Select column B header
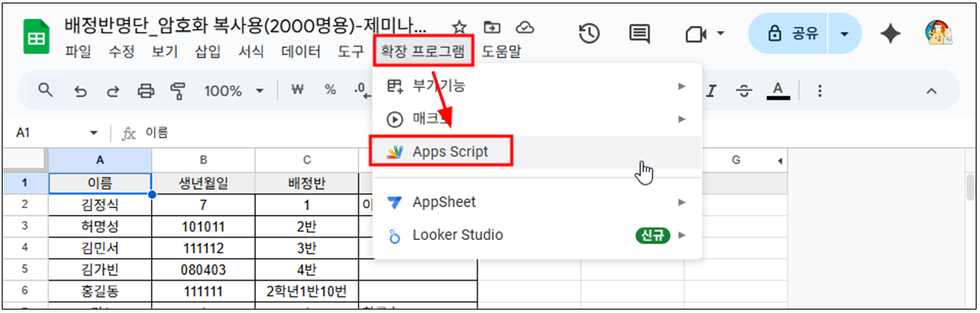 pos(203,160)
